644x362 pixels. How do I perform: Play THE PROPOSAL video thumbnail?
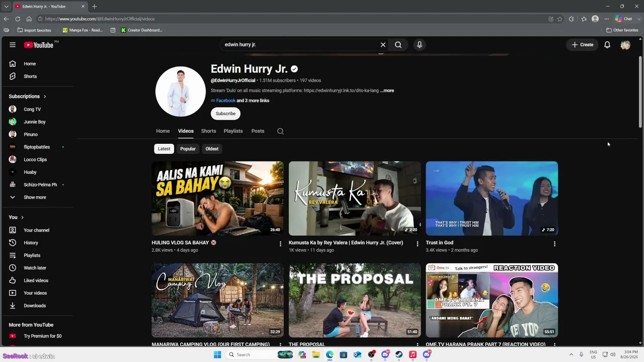(355, 300)
